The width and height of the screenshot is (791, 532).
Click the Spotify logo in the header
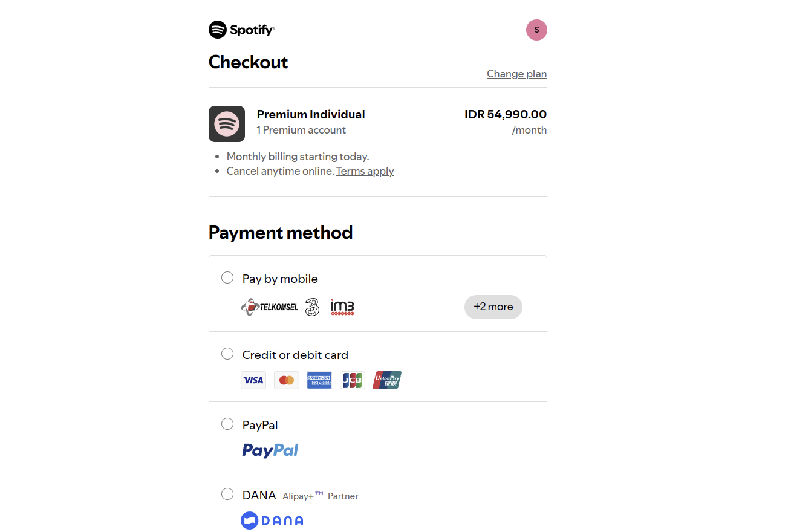coord(242,30)
